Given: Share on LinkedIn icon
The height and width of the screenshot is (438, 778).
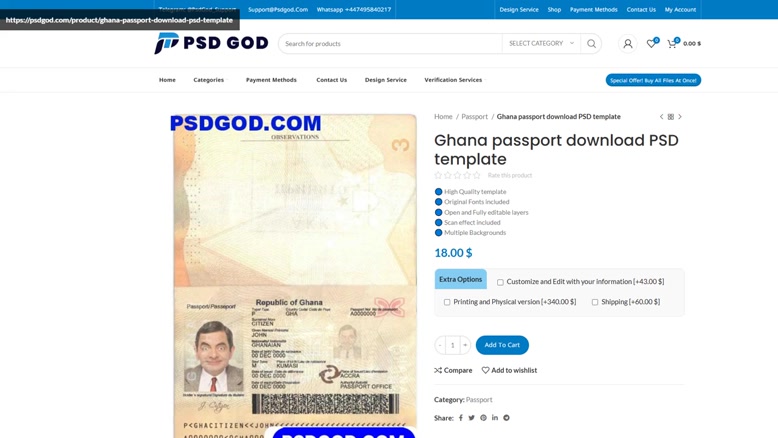Looking at the screenshot, I should pos(495,418).
